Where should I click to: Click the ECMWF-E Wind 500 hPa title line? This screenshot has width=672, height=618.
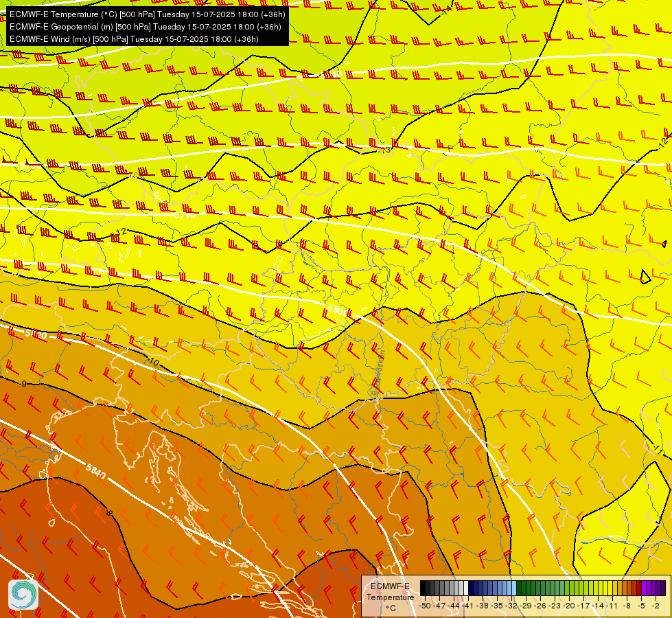coord(134,39)
